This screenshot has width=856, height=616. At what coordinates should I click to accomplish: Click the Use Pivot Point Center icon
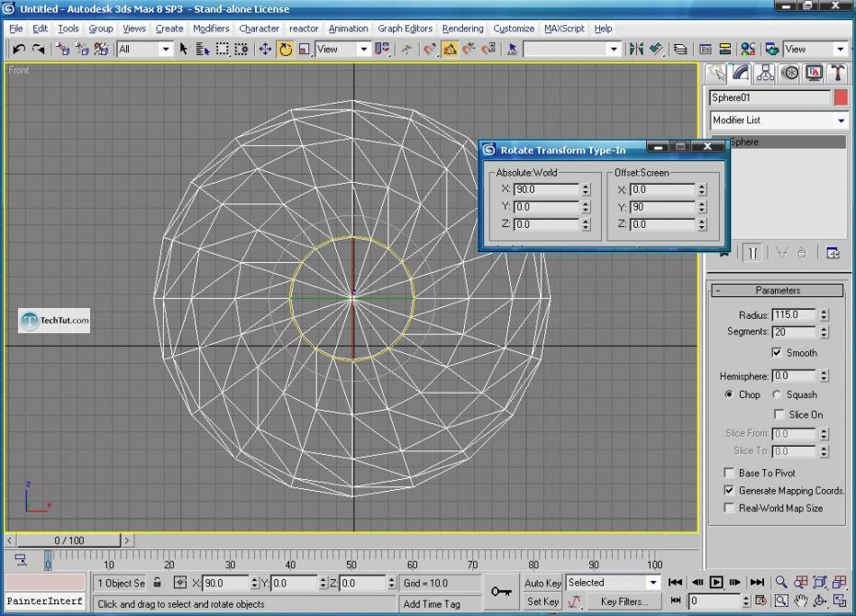[x=382, y=50]
